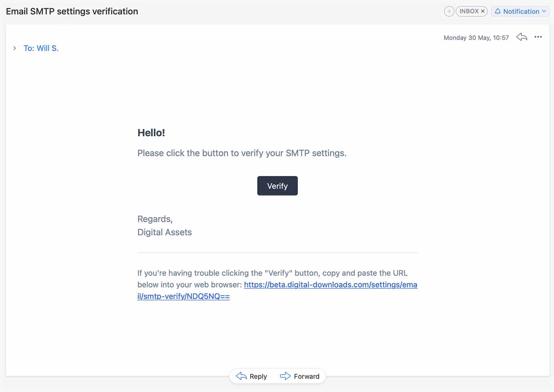Click the 'To: Will S.' recipient link
This screenshot has width=554, height=392.
(x=41, y=48)
